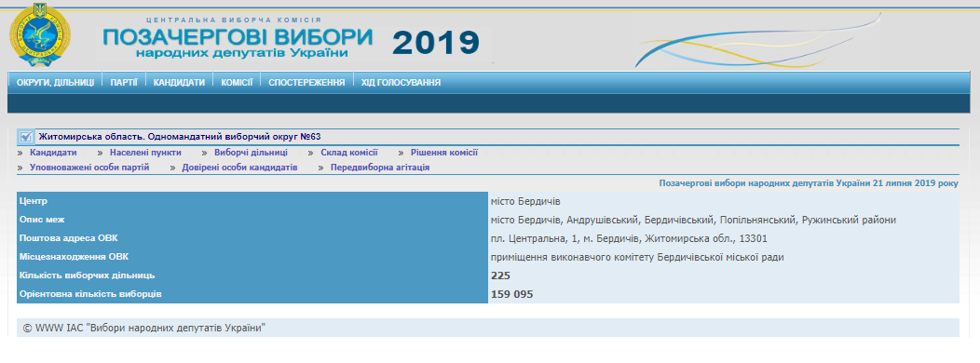Open the СПОСТЕРЕЖЕННЯ menu item

pyautogui.click(x=306, y=83)
